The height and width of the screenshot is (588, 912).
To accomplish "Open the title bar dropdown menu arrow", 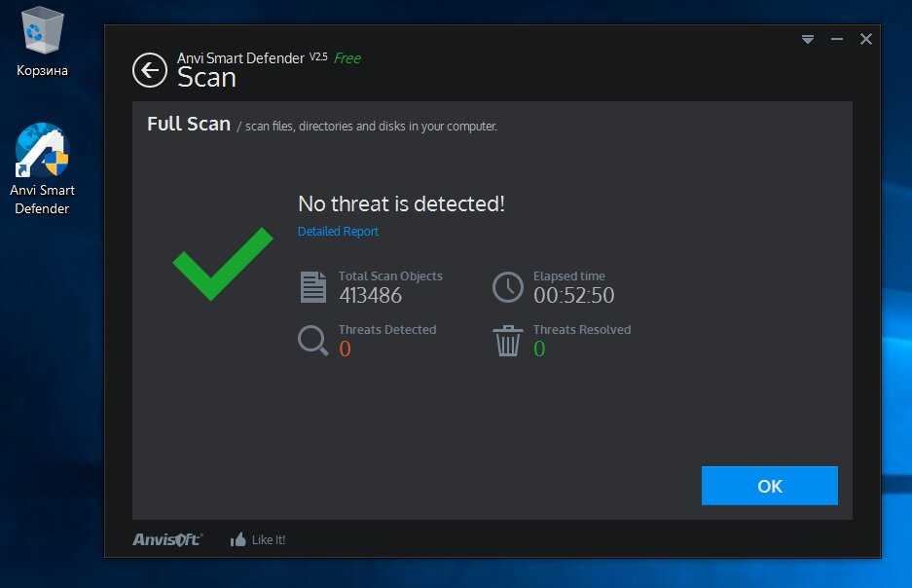I will (x=807, y=40).
